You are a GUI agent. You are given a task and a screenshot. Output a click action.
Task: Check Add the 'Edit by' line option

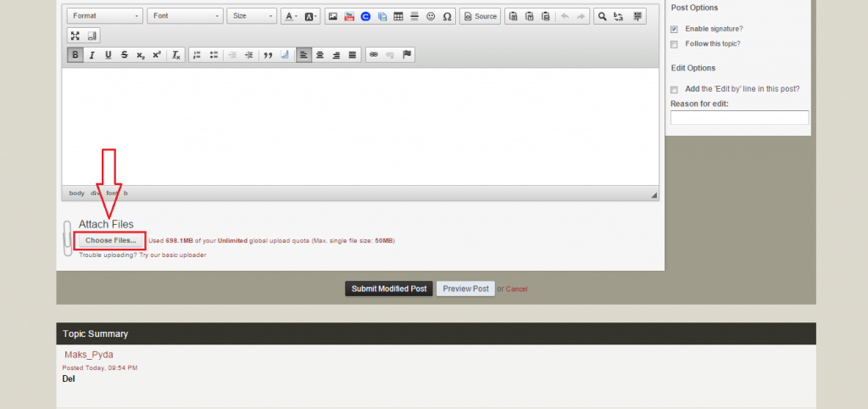[x=674, y=90]
